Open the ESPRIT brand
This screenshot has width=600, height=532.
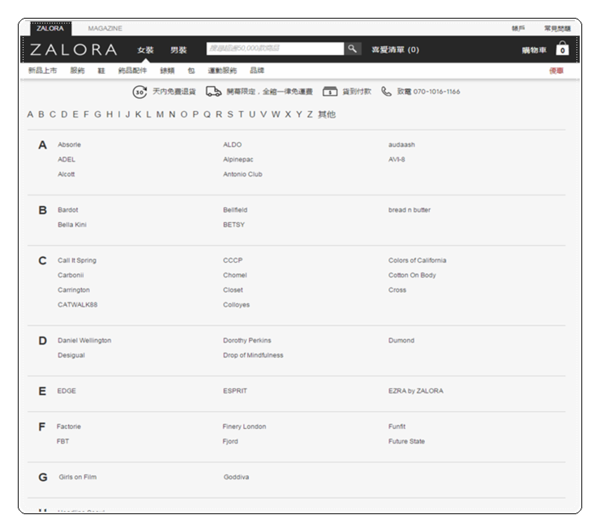click(235, 391)
